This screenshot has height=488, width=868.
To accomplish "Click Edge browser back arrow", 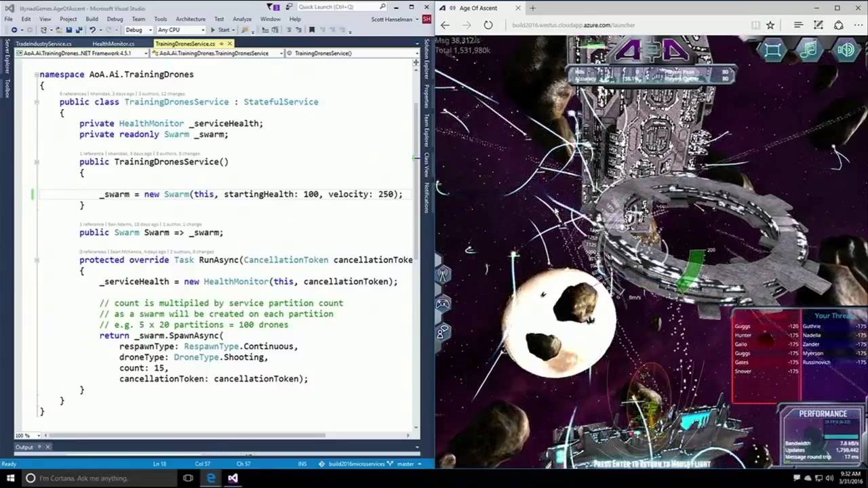I will [x=445, y=25].
